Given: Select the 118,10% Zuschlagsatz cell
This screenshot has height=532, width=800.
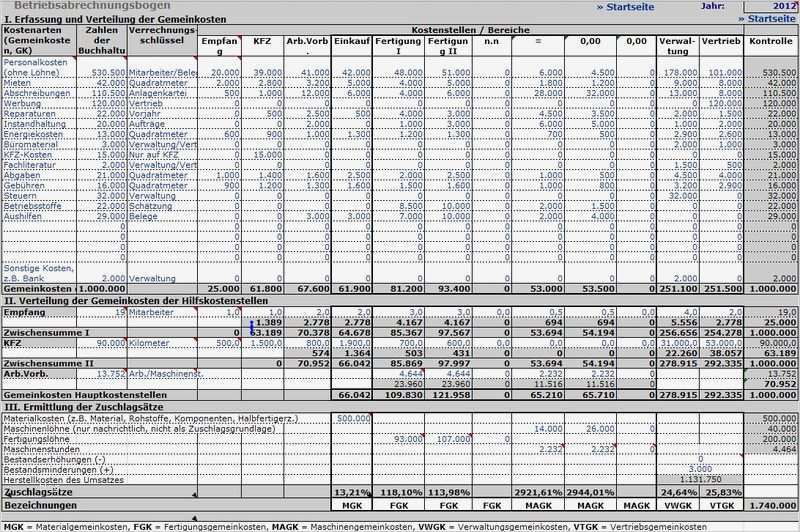Looking at the screenshot, I should pyautogui.click(x=398, y=493).
